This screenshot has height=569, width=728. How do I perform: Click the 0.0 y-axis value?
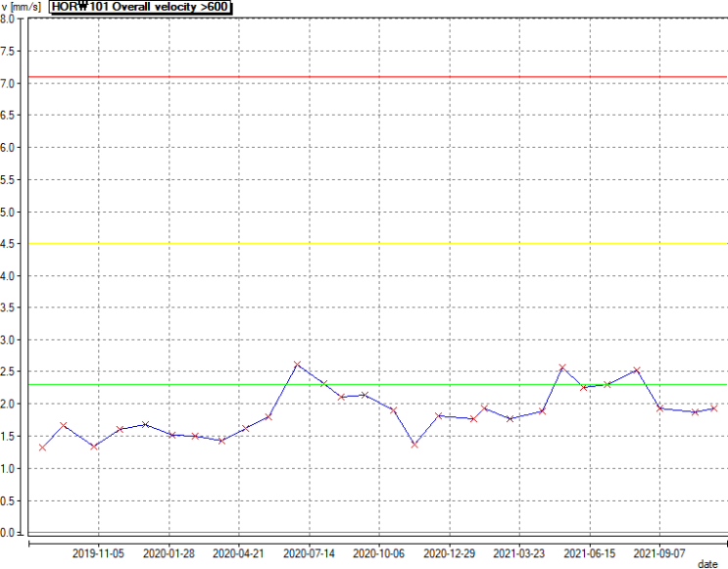point(8,533)
